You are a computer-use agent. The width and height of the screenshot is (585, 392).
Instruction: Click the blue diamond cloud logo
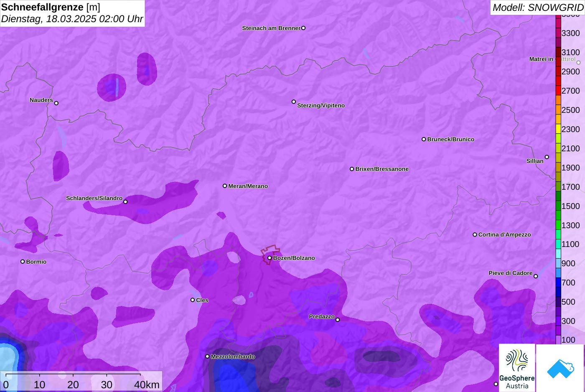coord(560,368)
